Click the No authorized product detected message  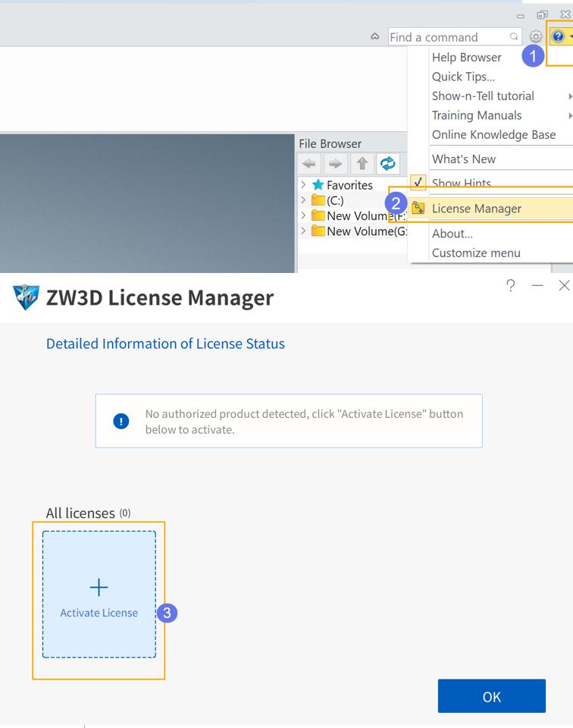[304, 422]
